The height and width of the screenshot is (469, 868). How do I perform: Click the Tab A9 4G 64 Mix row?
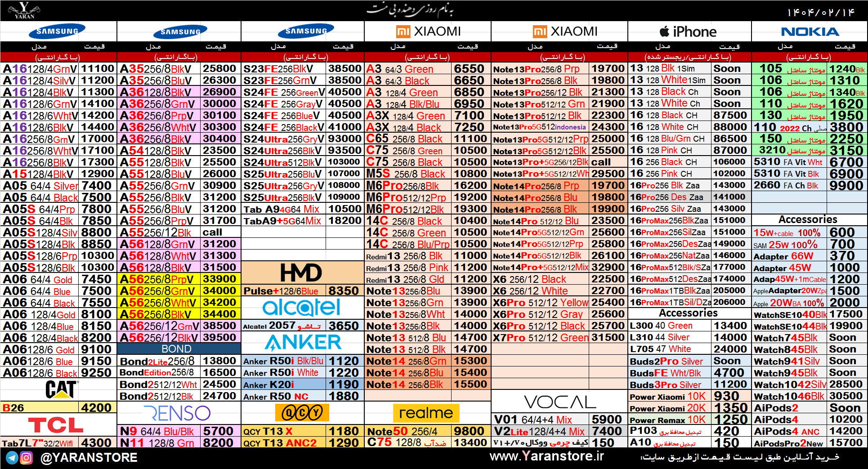pyautogui.click(x=303, y=209)
